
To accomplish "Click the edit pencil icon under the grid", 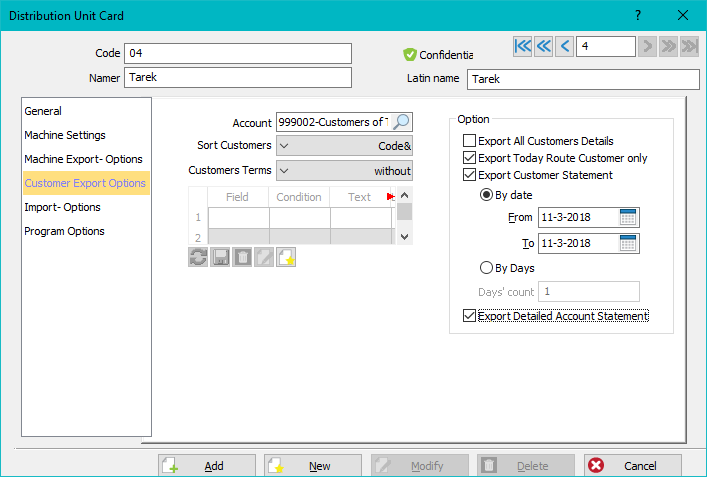I will point(264,257).
